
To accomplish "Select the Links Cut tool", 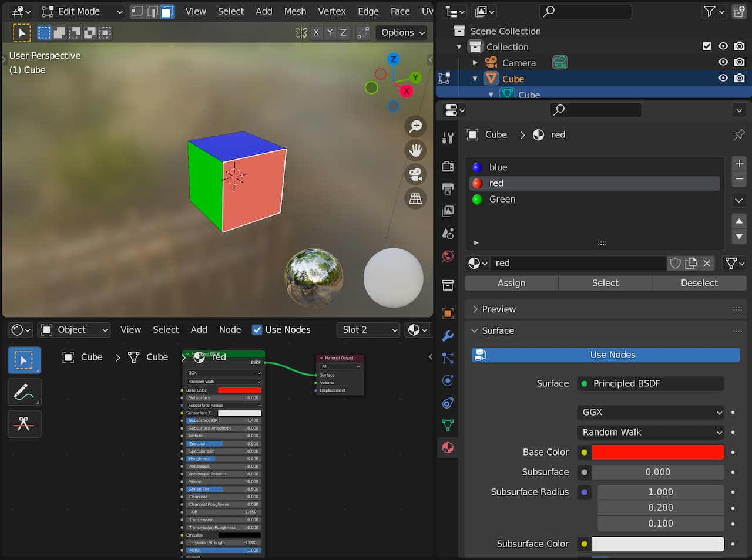I will [24, 423].
